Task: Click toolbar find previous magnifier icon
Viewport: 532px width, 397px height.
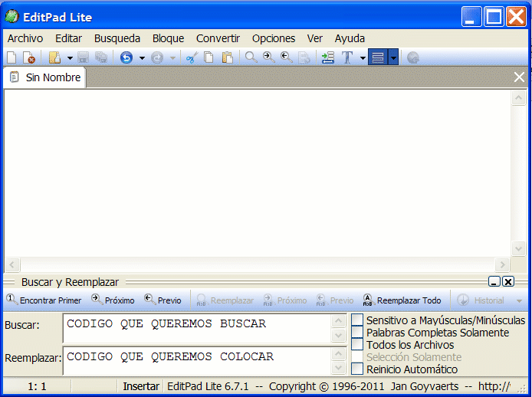Action: [287, 57]
